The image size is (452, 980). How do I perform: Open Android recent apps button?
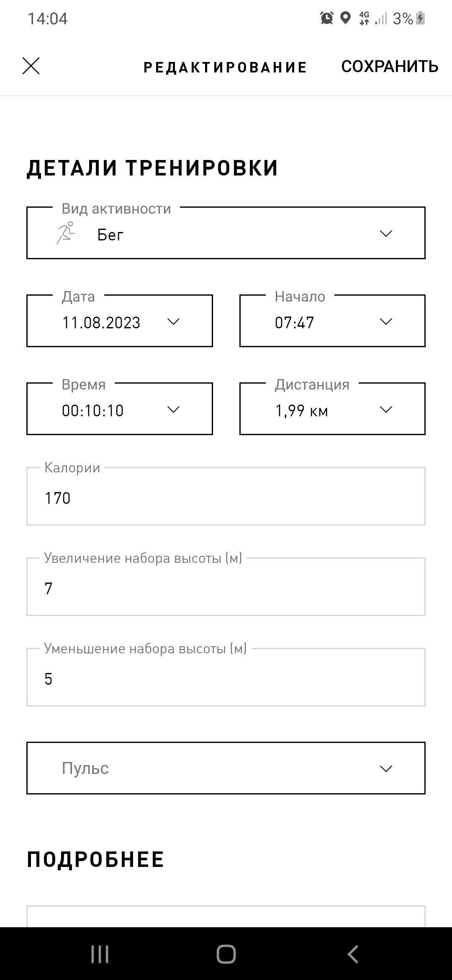coord(100,954)
